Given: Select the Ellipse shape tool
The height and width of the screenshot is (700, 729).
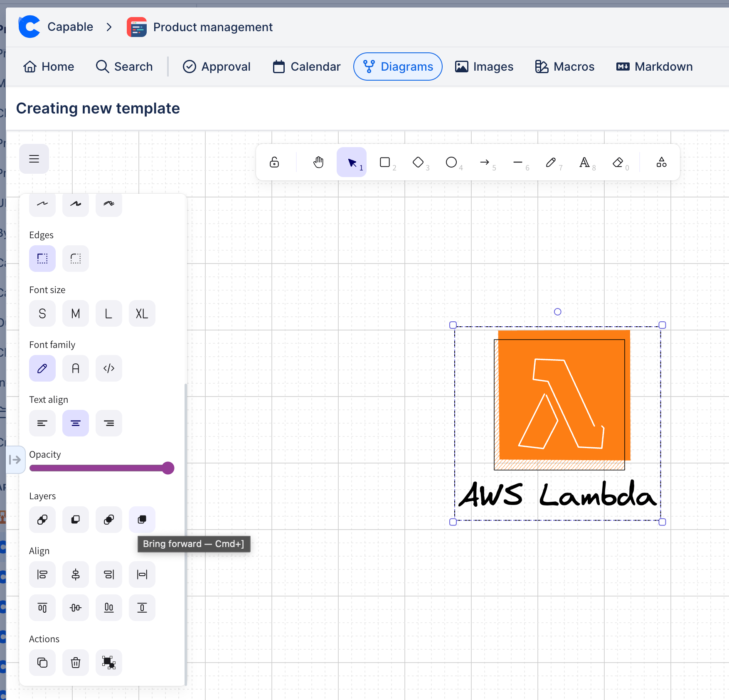Looking at the screenshot, I should [x=451, y=162].
